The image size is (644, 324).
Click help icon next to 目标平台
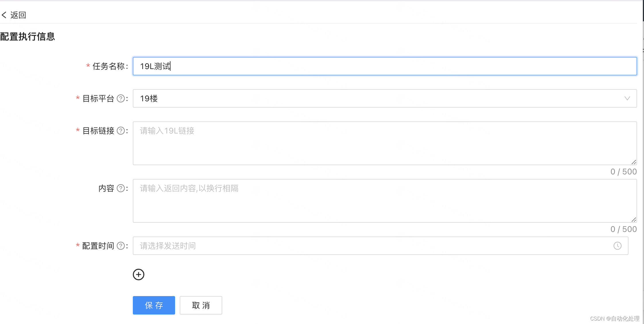(x=121, y=99)
